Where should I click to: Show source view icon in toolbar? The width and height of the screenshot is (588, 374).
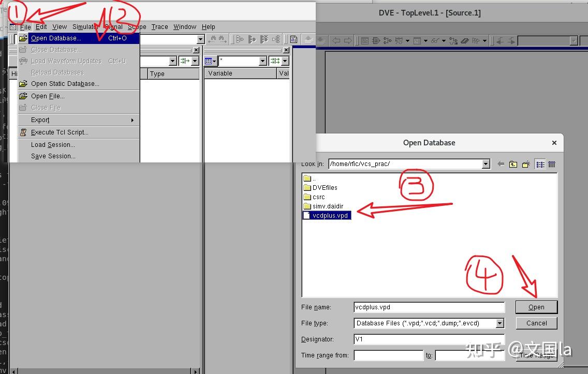click(364, 40)
